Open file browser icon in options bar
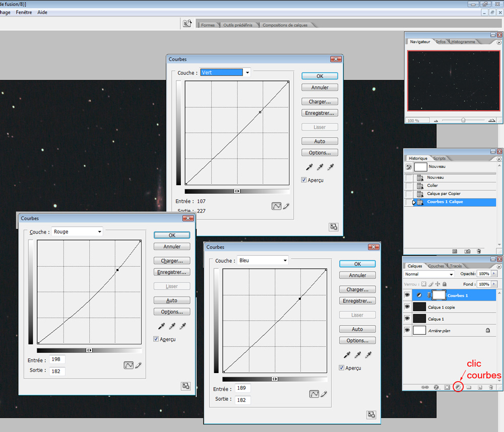The width and height of the screenshot is (504, 432). click(x=187, y=24)
